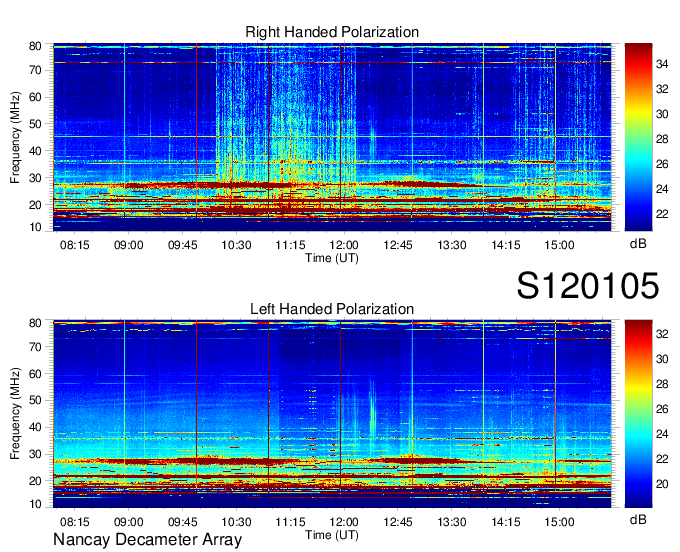Click the 15:00 time tick under the bottom plot
The image size is (680, 552).
(x=559, y=522)
